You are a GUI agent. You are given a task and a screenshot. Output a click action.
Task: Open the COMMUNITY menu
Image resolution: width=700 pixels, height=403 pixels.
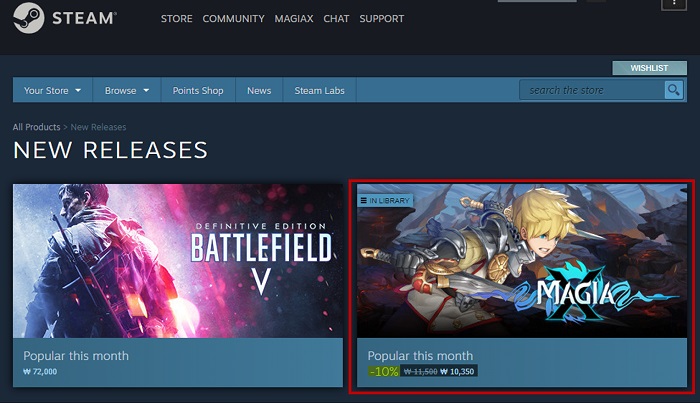(233, 19)
